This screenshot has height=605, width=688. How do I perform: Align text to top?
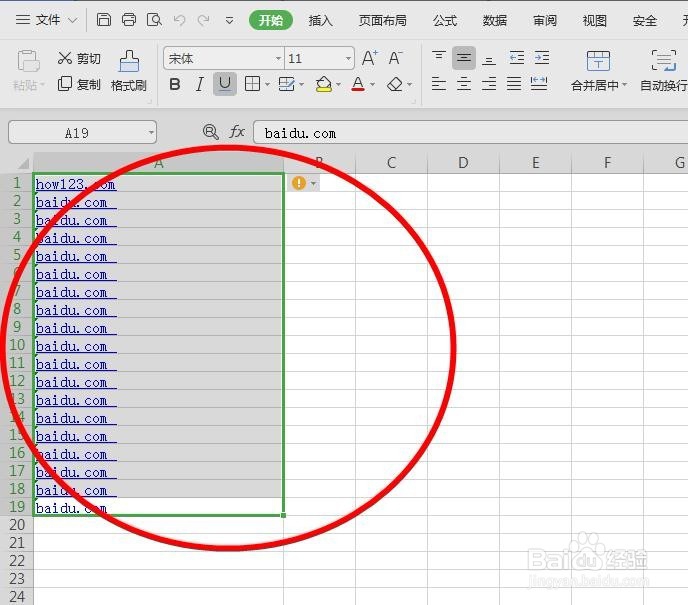tap(439, 58)
